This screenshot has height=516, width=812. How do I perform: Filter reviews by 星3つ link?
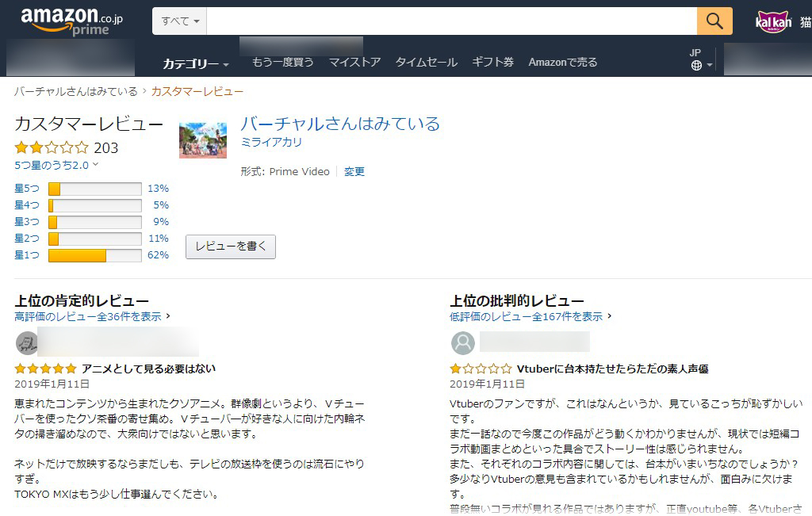27,221
